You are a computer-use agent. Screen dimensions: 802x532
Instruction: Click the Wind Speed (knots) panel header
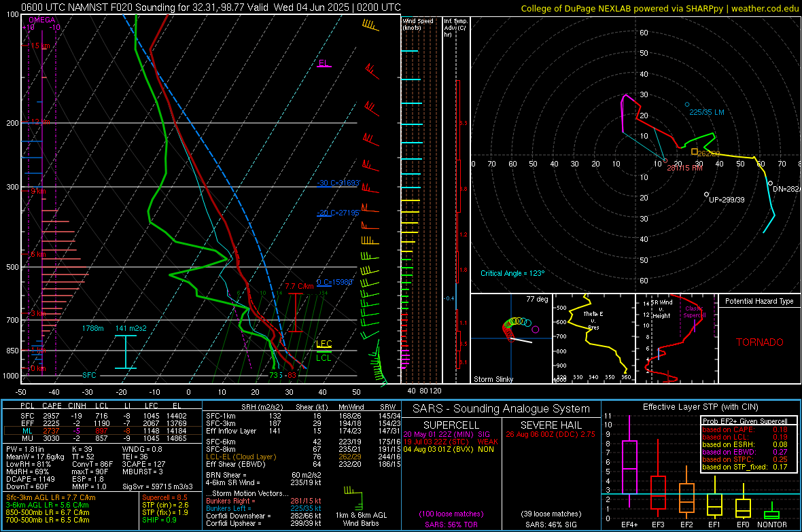tap(418, 24)
